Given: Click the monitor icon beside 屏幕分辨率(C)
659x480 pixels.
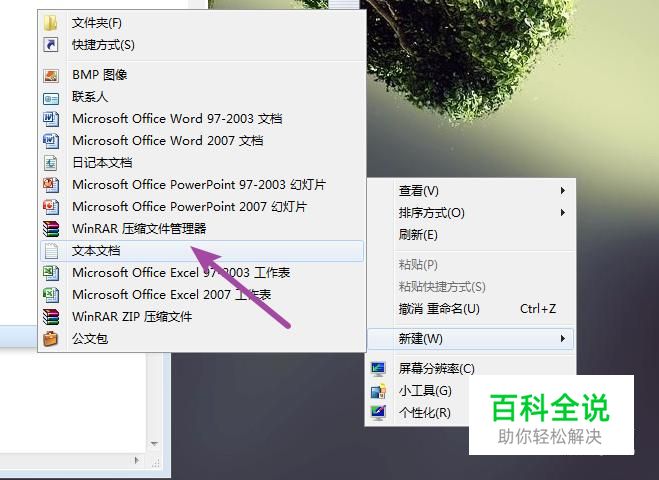Looking at the screenshot, I should tap(378, 369).
